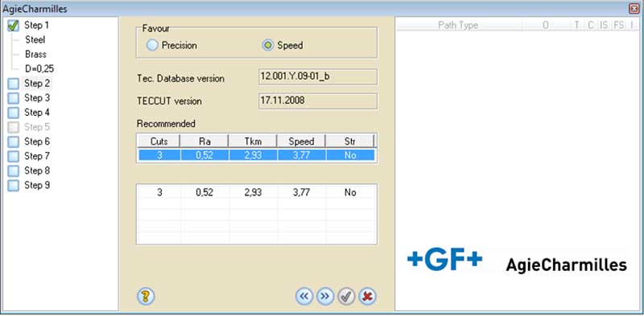This screenshot has width=644, height=316.
Task: Sort by the Ra column header
Action: coord(204,142)
